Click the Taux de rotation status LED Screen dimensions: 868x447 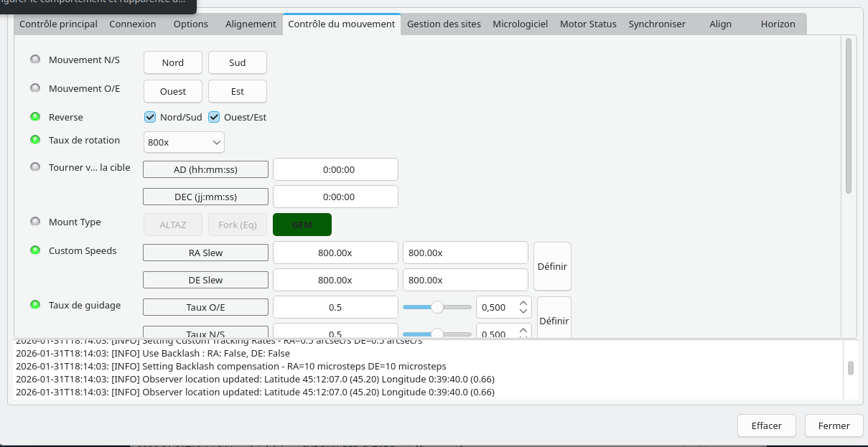tap(35, 140)
